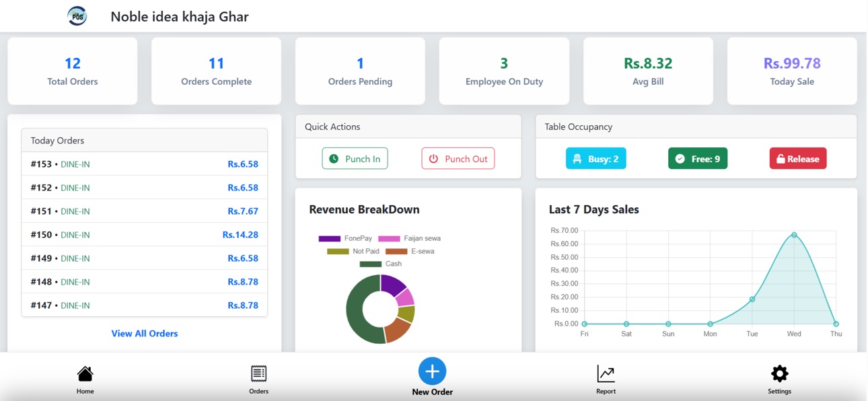Click the blue New Order plus icon
Image resolution: width=868 pixels, height=401 pixels.
point(432,371)
